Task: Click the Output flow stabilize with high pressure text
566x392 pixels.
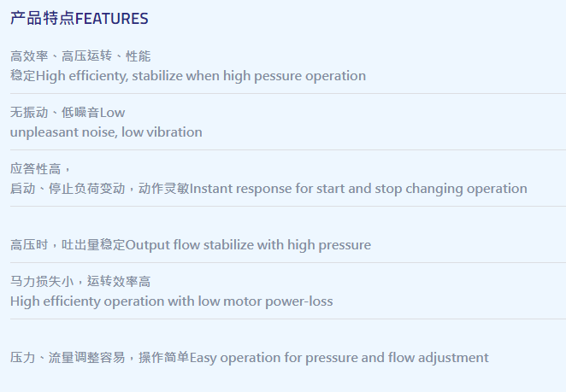Action: (x=248, y=245)
